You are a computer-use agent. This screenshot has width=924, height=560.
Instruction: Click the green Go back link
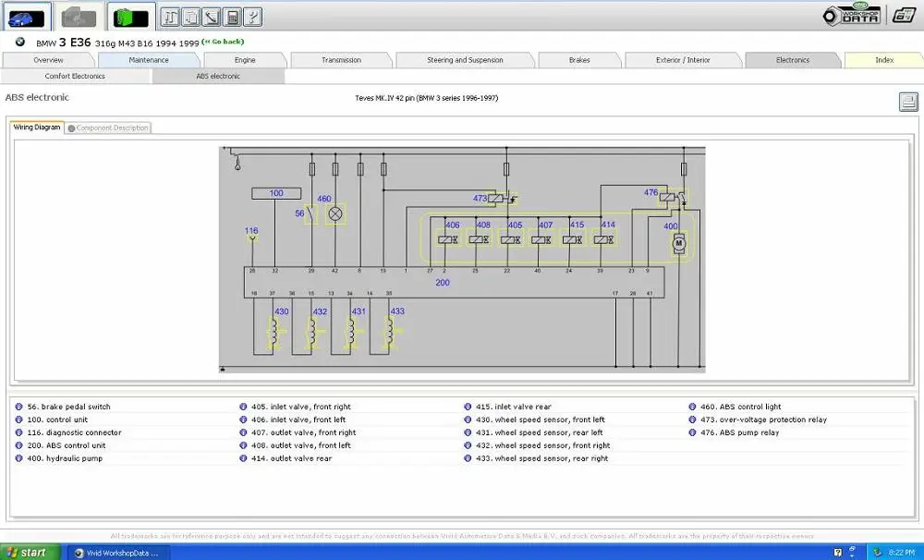pos(223,42)
